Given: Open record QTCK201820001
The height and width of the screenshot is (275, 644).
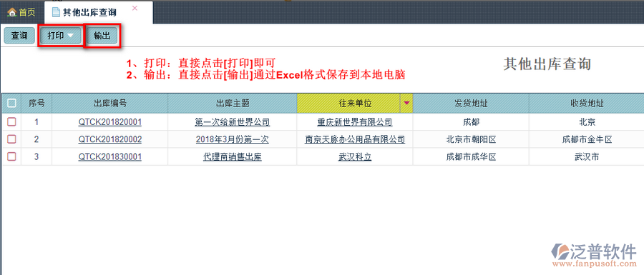Looking at the screenshot, I should click(x=110, y=122).
